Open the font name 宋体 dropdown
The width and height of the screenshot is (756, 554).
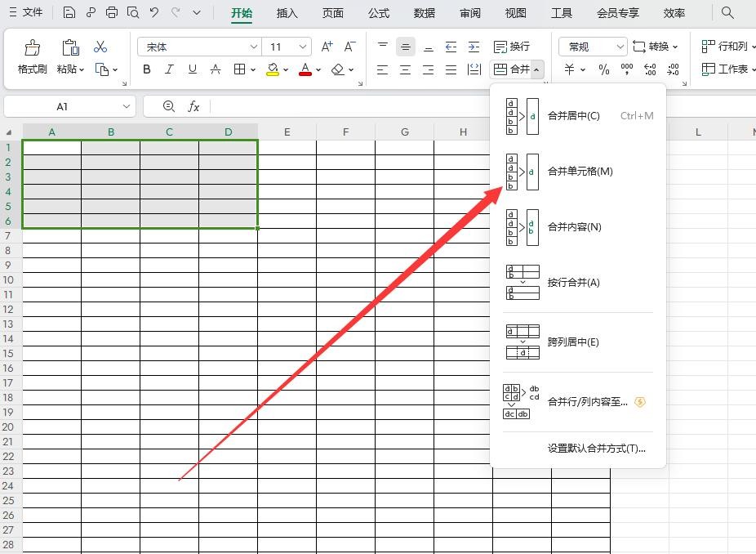click(254, 47)
